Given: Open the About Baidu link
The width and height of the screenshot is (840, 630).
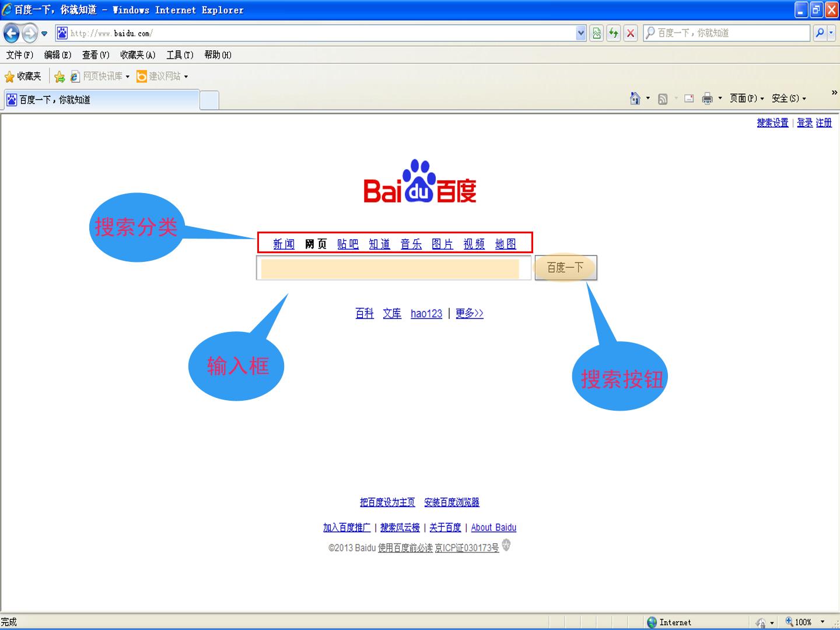Looking at the screenshot, I should coord(494,527).
